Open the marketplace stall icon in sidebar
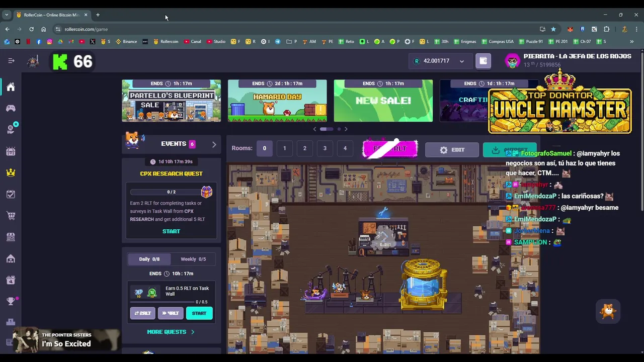 point(11,237)
